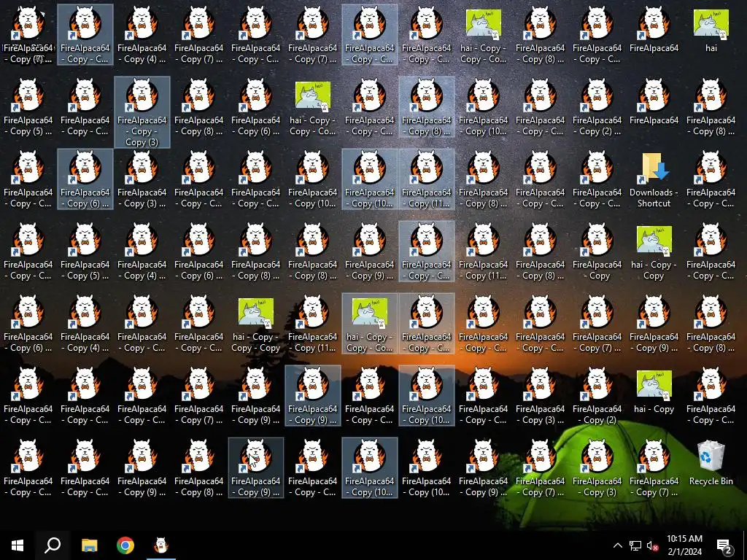This screenshot has height=560, width=747.
Task: Select the Recycle Bin icon
Action: coord(711,463)
